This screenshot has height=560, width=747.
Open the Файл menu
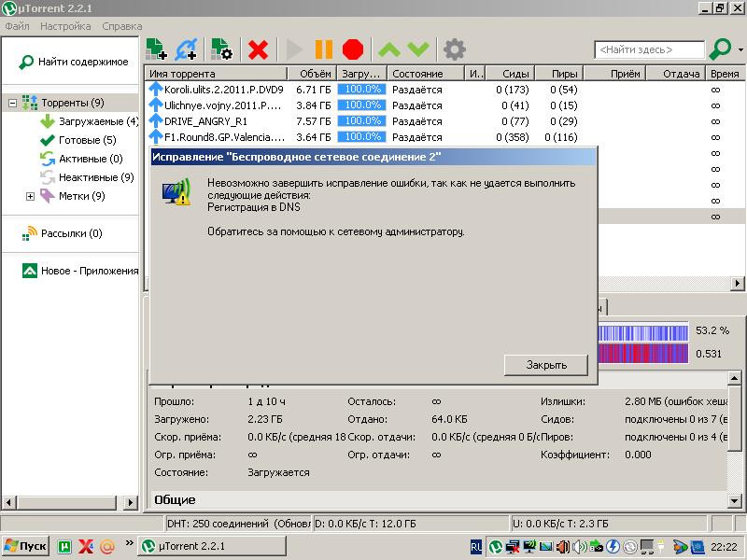click(17, 26)
